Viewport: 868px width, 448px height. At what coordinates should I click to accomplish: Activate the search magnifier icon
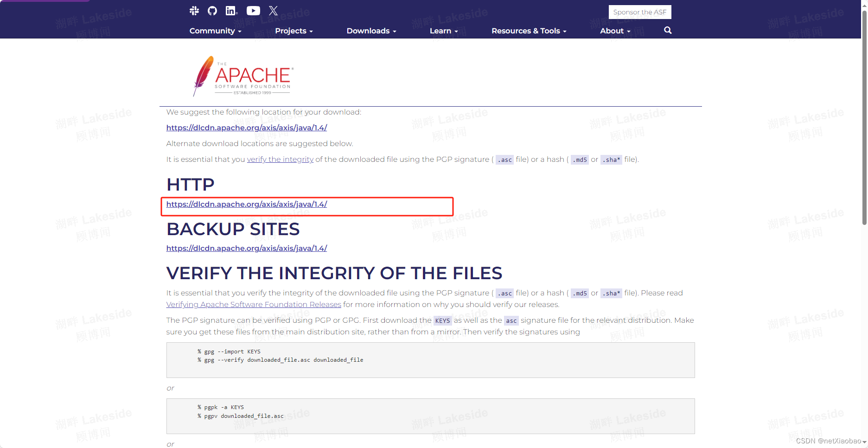click(x=667, y=30)
